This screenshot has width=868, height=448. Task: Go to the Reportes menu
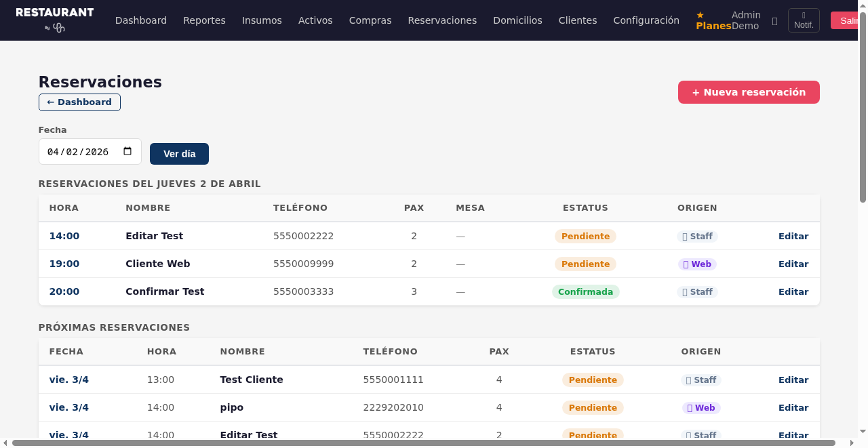point(204,20)
